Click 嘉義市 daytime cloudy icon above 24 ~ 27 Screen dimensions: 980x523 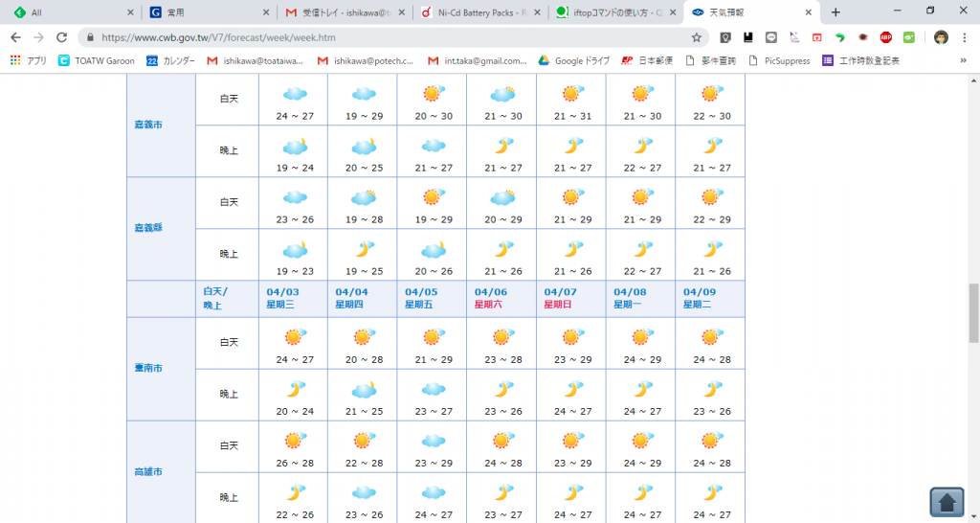(x=295, y=94)
